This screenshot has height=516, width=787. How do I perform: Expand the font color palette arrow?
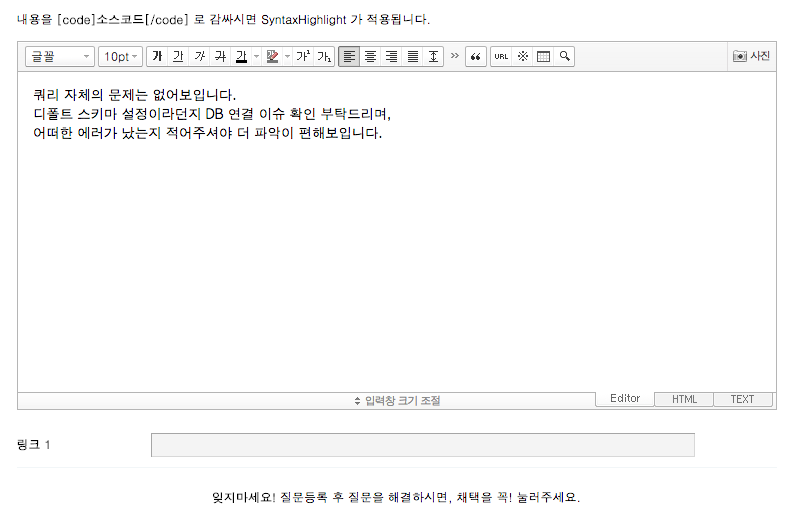[256, 56]
